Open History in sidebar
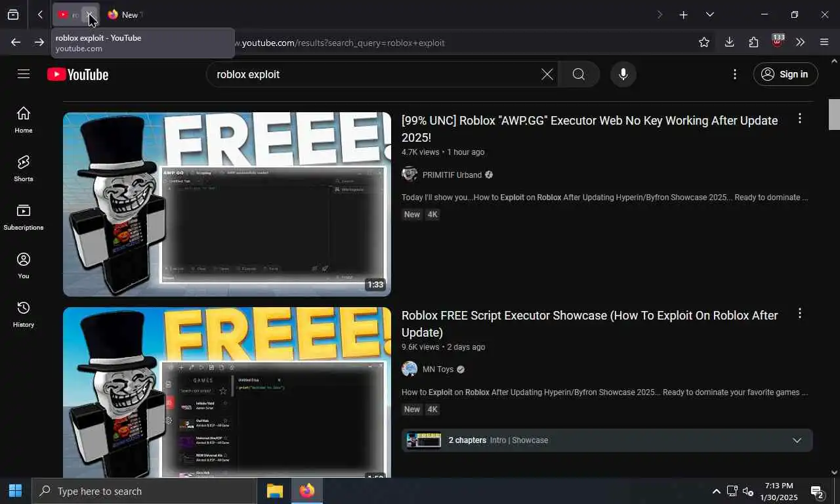840x504 pixels. (x=24, y=314)
